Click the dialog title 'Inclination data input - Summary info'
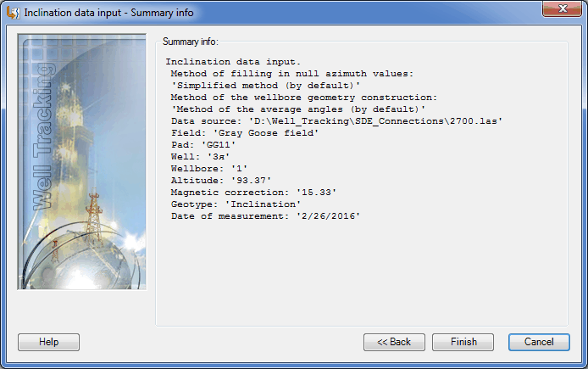The height and width of the screenshot is (369, 588). pos(108,13)
